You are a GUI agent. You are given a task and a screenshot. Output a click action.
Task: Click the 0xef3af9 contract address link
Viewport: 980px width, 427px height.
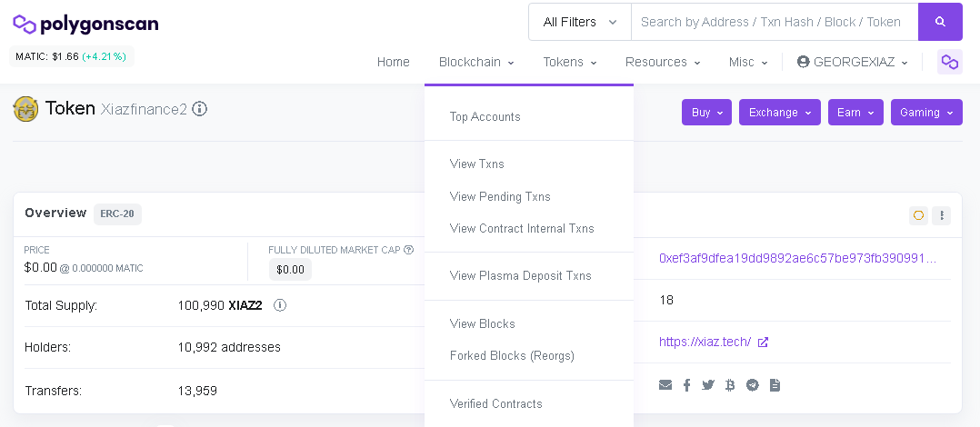coord(797,258)
